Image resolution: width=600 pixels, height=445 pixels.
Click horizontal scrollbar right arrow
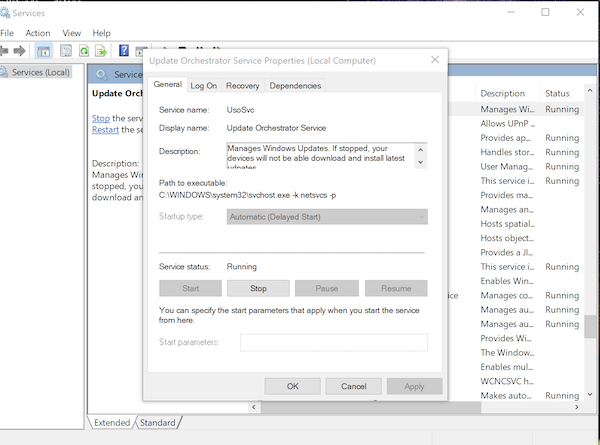pos(577,407)
